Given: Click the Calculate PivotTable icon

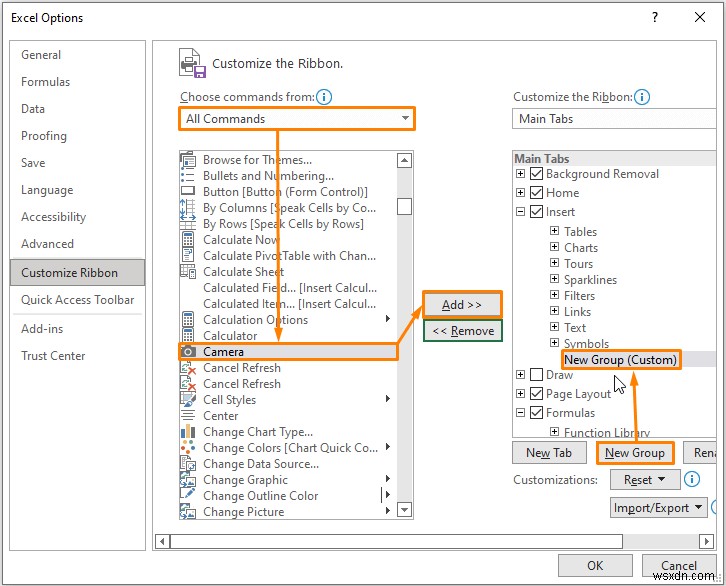Looking at the screenshot, I should coord(188,256).
